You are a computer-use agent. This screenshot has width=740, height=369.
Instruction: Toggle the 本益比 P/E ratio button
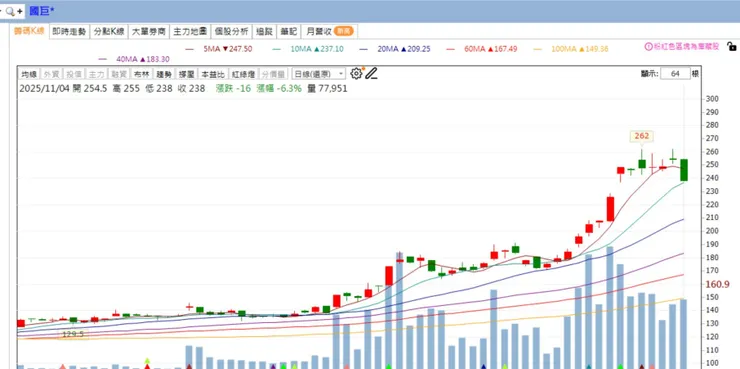(x=212, y=74)
